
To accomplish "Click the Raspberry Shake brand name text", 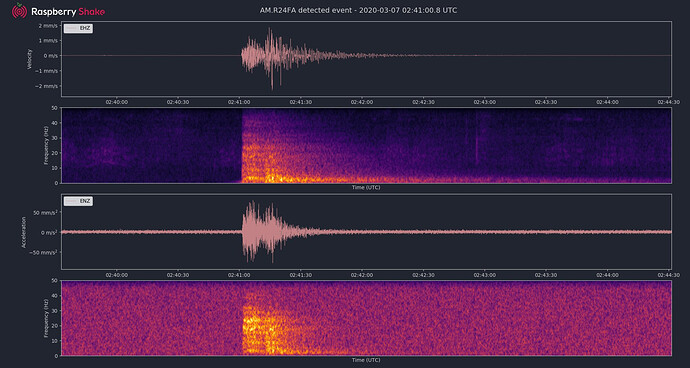I will (x=68, y=12).
